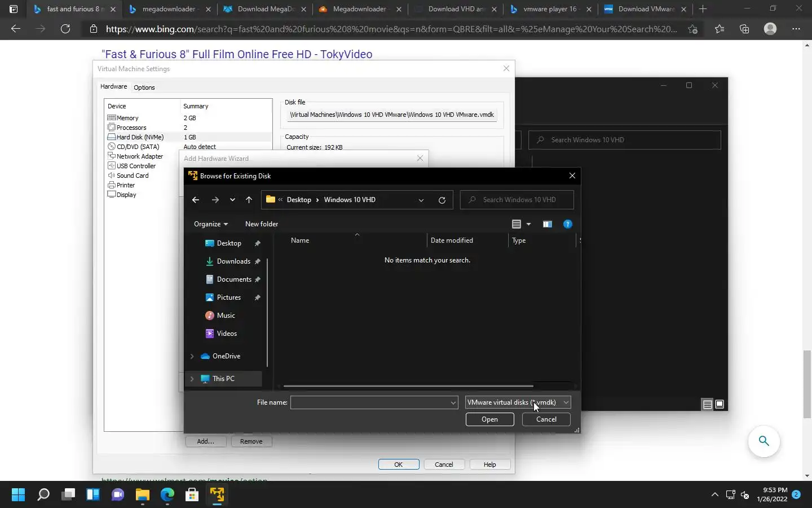Reload the Bing page
This screenshot has height=508, width=812.
click(65, 29)
